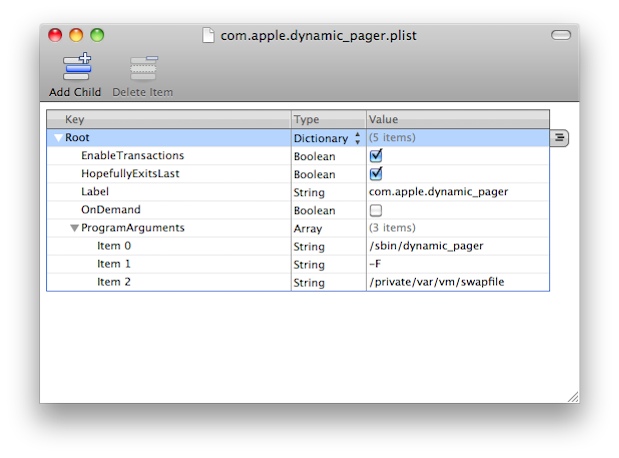Collapse the ProgramArguments disclosure triangle
Image resolution: width=619 pixels, height=458 pixels.
tap(74, 228)
